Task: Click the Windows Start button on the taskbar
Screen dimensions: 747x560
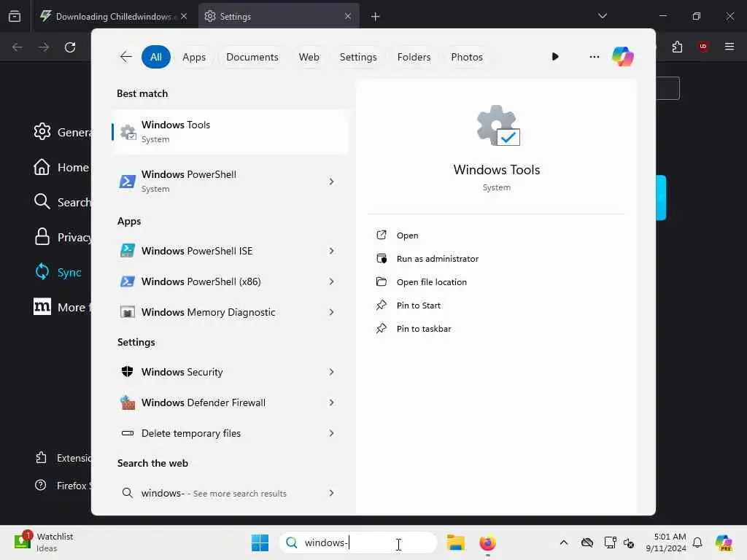Action: point(260,542)
